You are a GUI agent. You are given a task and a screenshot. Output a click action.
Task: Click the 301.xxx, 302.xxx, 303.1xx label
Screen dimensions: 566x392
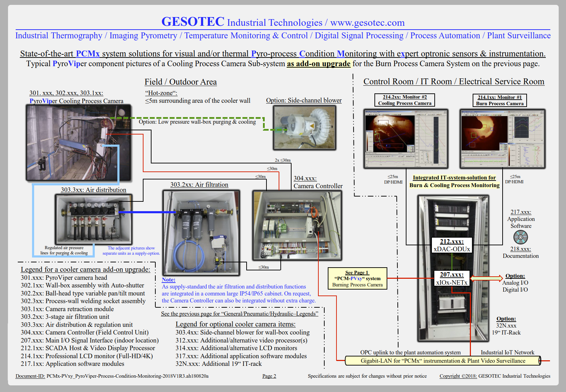tap(66, 93)
